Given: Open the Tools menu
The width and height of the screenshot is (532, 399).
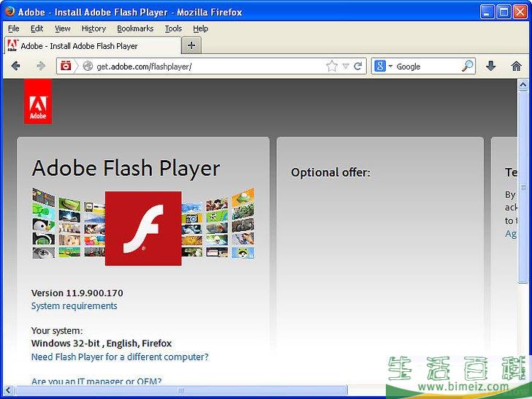Looking at the screenshot, I should click(173, 28).
